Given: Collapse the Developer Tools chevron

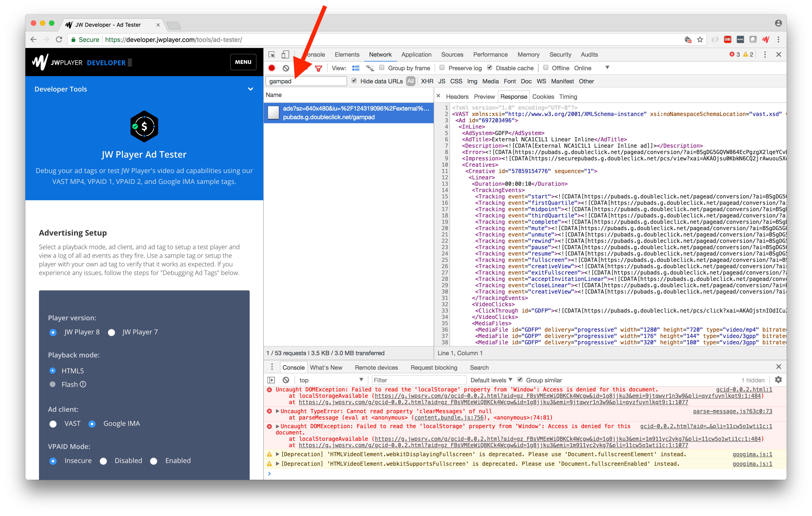Looking at the screenshot, I should pyautogui.click(x=251, y=89).
